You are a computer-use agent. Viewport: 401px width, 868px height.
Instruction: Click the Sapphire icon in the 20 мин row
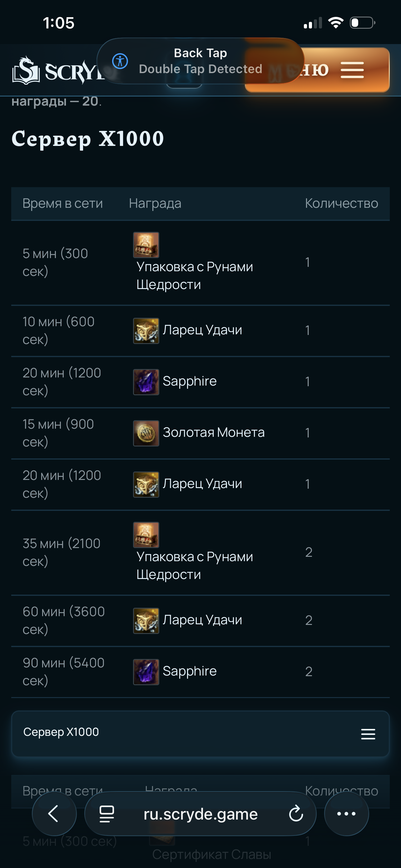click(x=146, y=382)
